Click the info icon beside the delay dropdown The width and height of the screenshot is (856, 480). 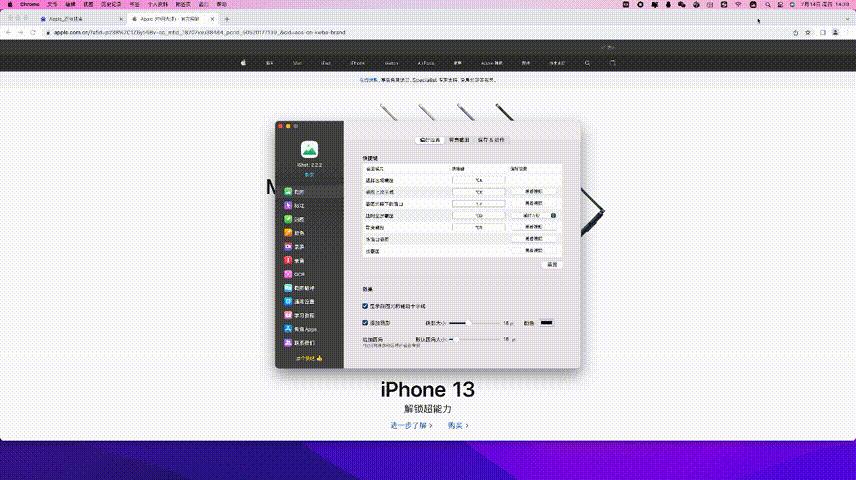553,216
